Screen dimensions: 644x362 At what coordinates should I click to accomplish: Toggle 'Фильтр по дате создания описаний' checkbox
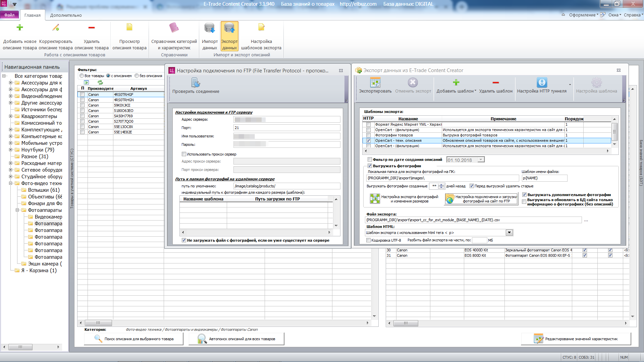pyautogui.click(x=370, y=160)
